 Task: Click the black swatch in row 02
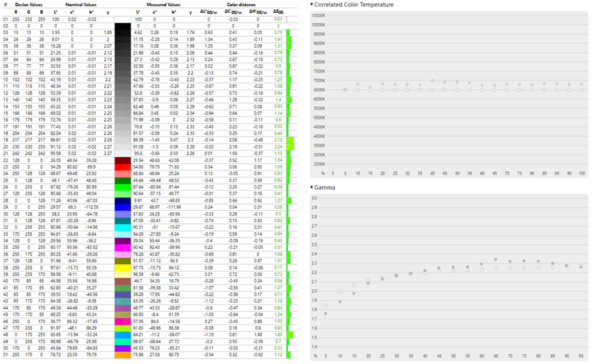coord(123,25)
